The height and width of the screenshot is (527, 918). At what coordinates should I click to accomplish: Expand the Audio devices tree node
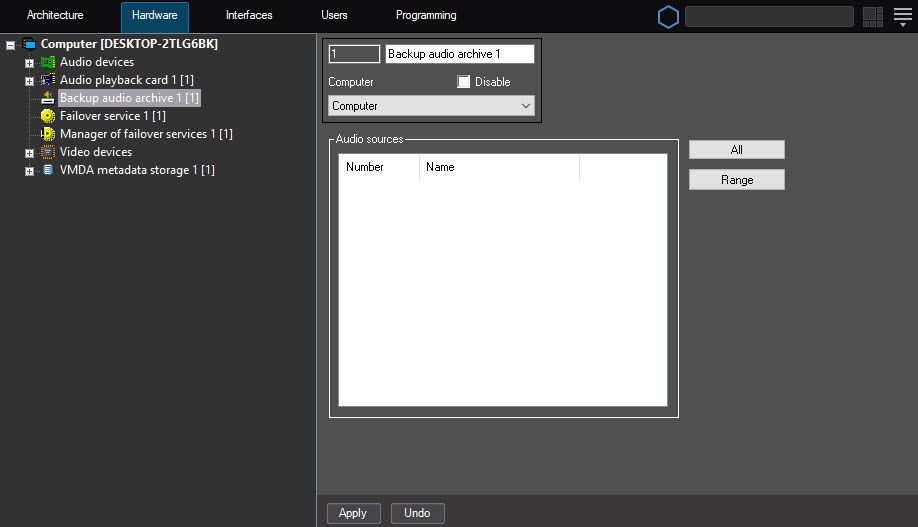[x=29, y=63]
